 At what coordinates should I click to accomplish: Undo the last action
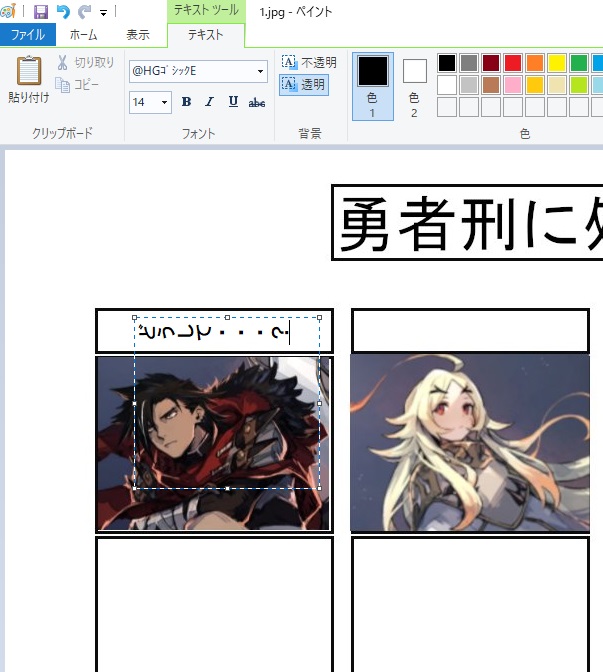63,12
